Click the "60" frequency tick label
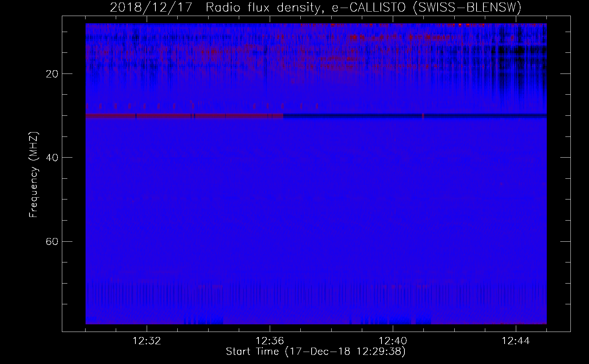 [x=52, y=241]
